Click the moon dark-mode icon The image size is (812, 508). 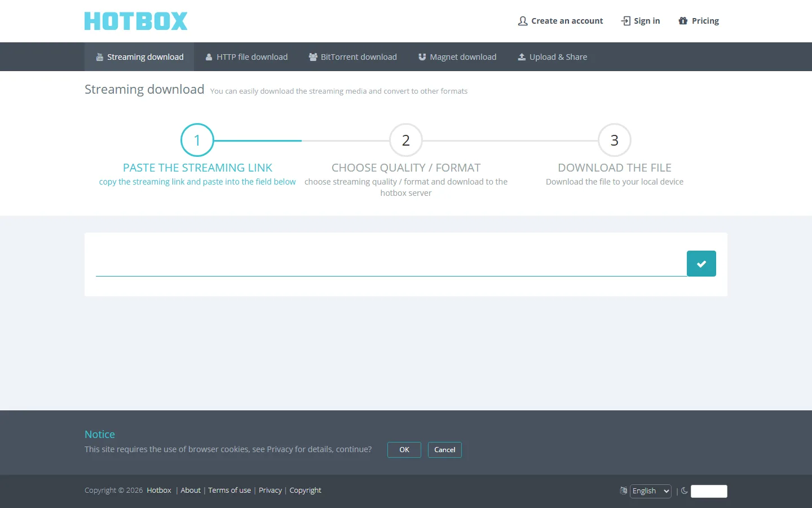[685, 491]
